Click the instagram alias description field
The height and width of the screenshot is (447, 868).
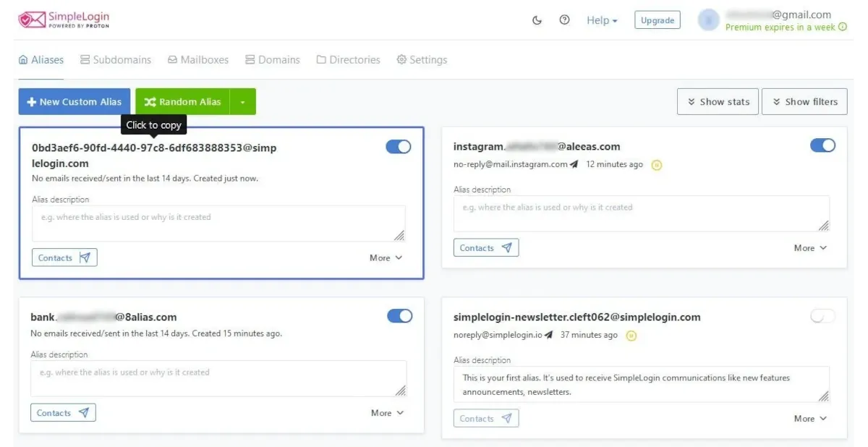641,213
